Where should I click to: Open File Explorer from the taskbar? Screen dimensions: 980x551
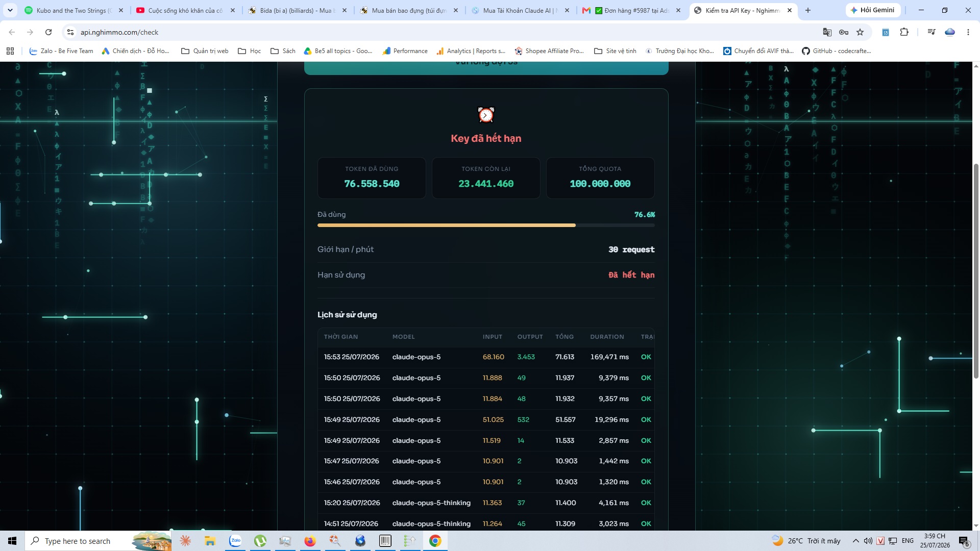click(x=210, y=541)
